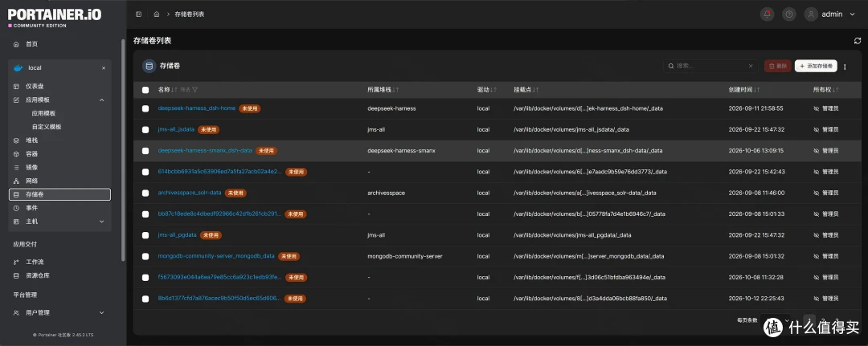Tick checkbox for archivesspace_solr-data
The width and height of the screenshot is (868, 346).
pyautogui.click(x=145, y=193)
